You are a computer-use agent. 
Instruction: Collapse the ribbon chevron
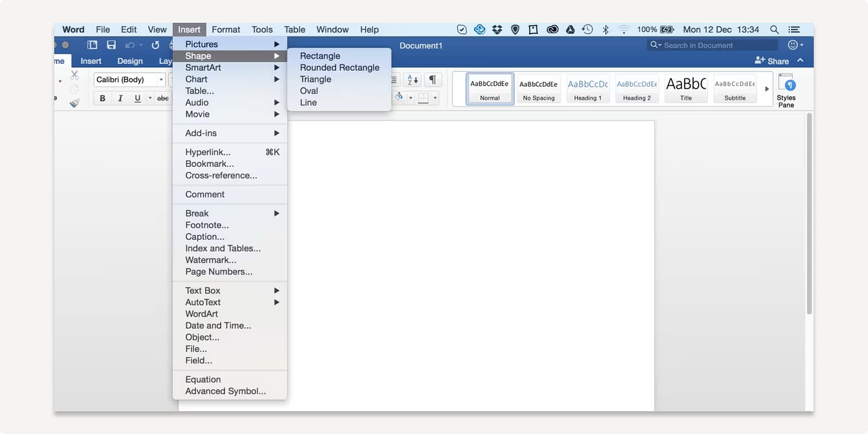point(800,60)
